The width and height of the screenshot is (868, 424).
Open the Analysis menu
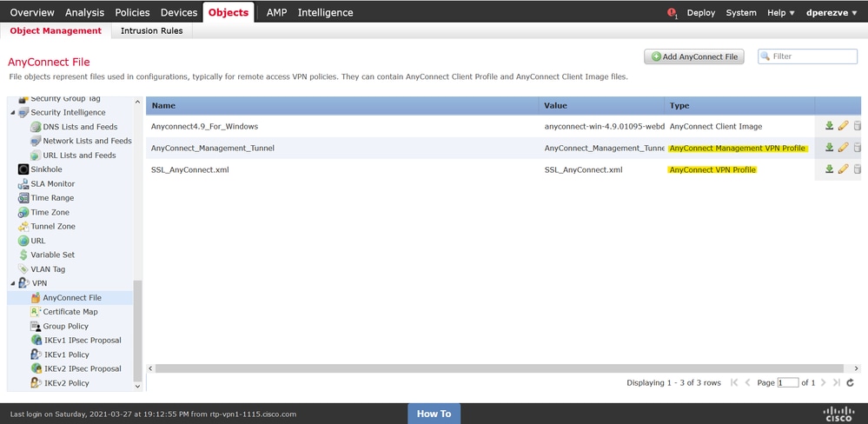(x=84, y=12)
